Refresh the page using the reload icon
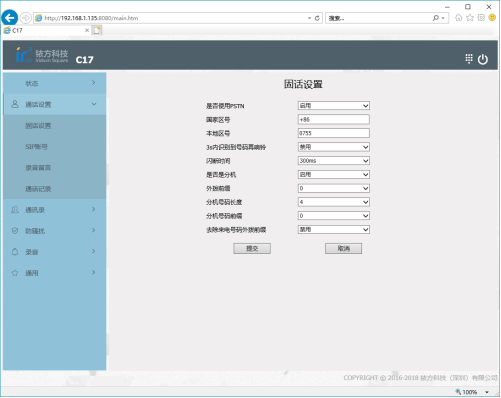The width and height of the screenshot is (501, 398). [317, 18]
